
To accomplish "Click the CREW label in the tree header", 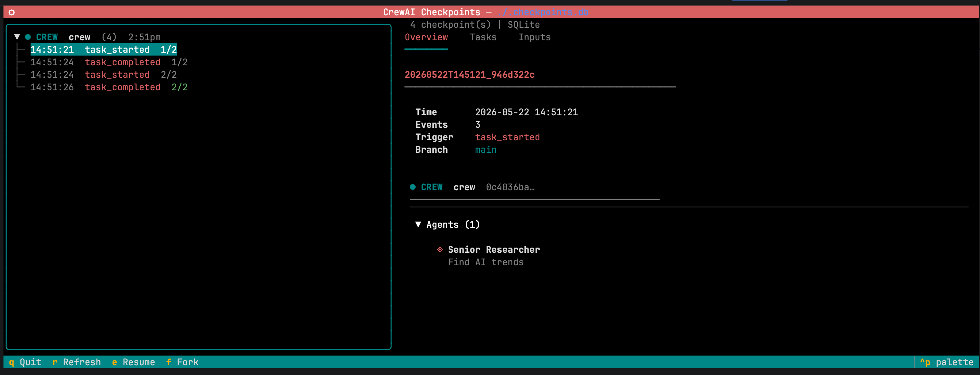I will (x=47, y=37).
